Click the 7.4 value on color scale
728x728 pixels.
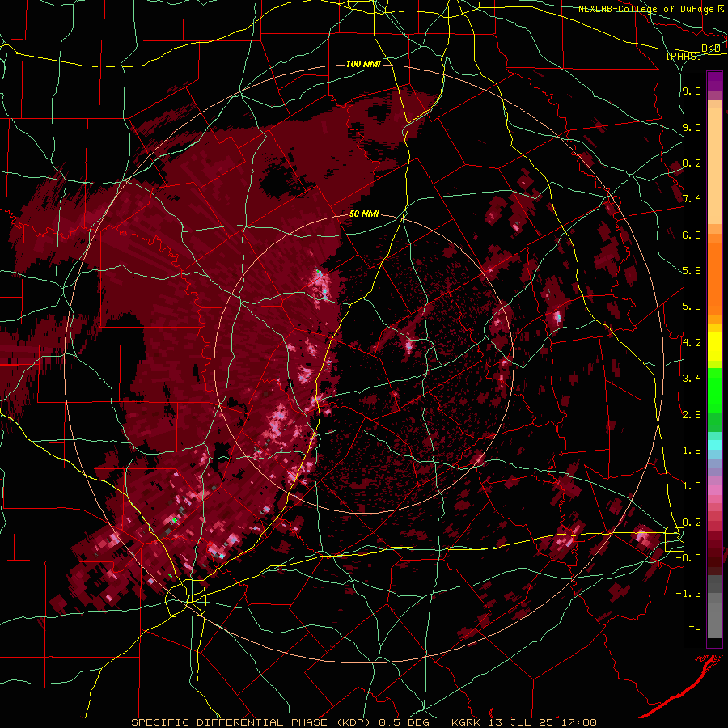692,199
